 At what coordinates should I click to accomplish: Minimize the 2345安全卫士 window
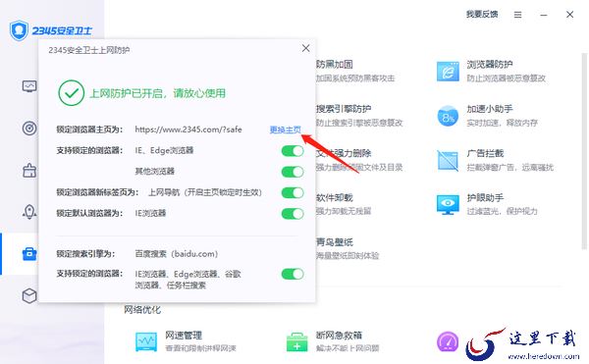pos(544,15)
